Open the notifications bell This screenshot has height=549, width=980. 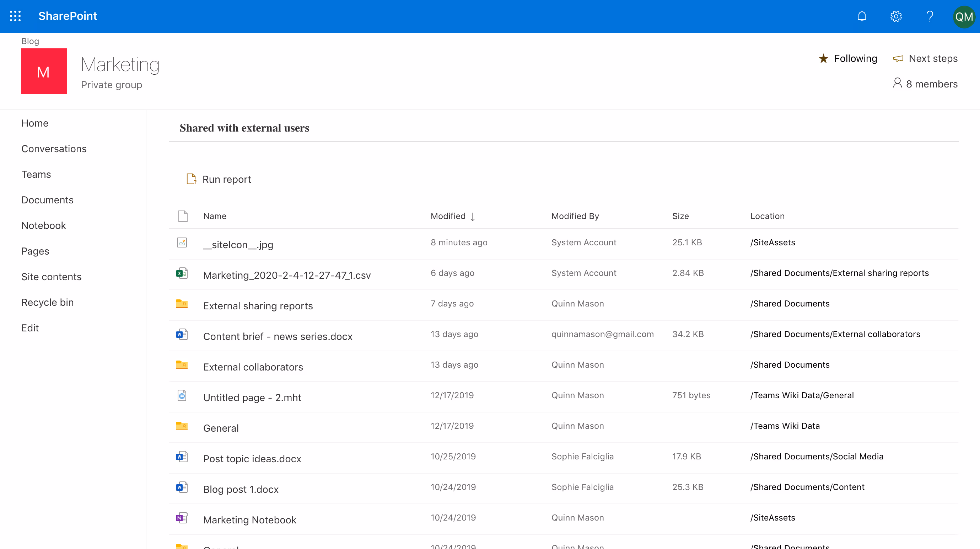click(862, 16)
